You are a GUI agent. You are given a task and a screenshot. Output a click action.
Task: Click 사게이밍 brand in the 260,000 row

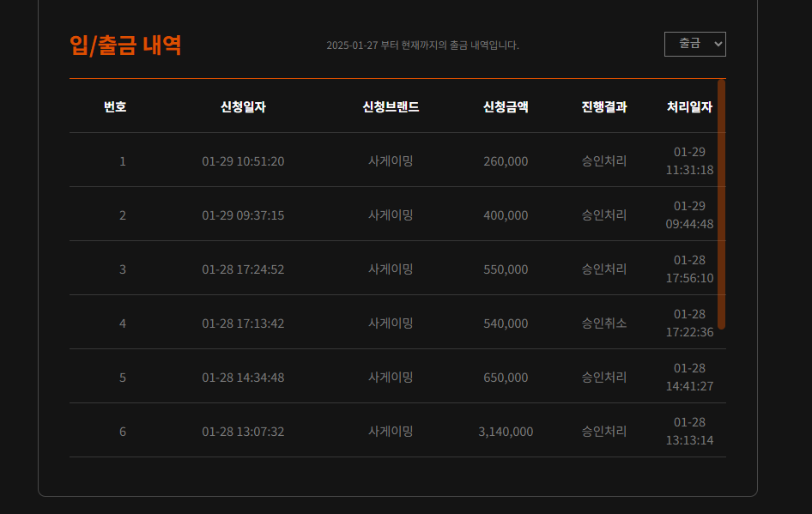pos(391,161)
